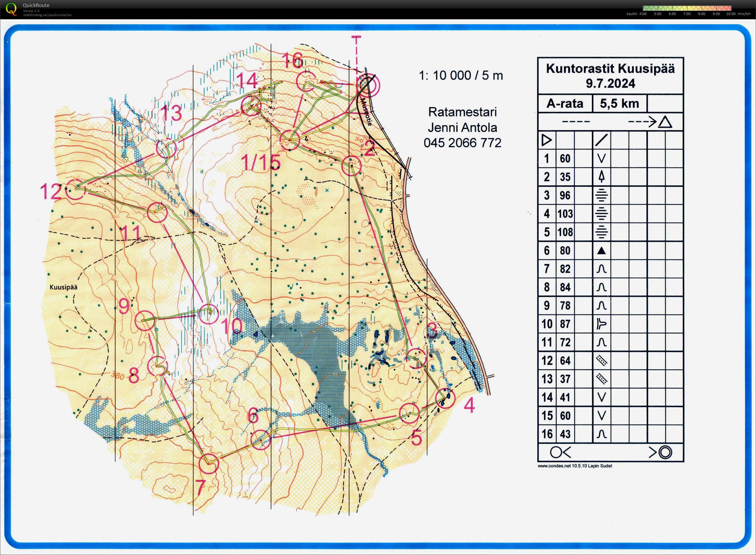Select control circle 16 on the map
Screen dimensions: 756x555
pyautogui.click(x=307, y=81)
